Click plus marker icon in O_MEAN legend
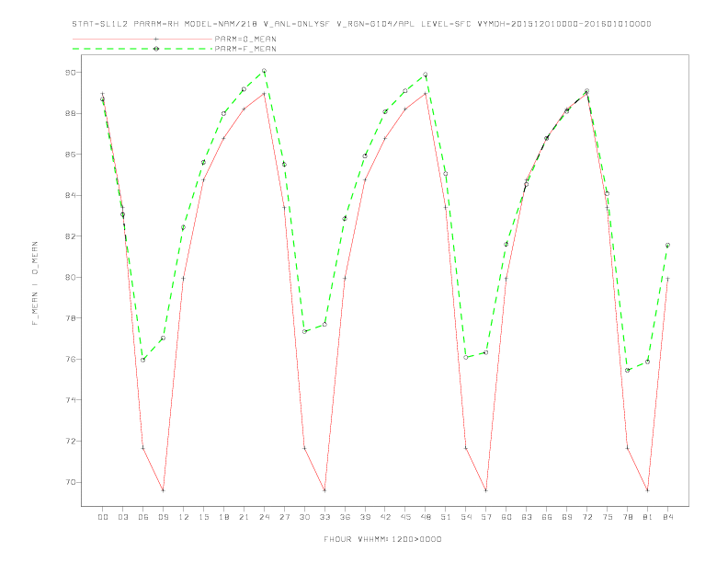This screenshot has width=728, height=563. click(156, 39)
